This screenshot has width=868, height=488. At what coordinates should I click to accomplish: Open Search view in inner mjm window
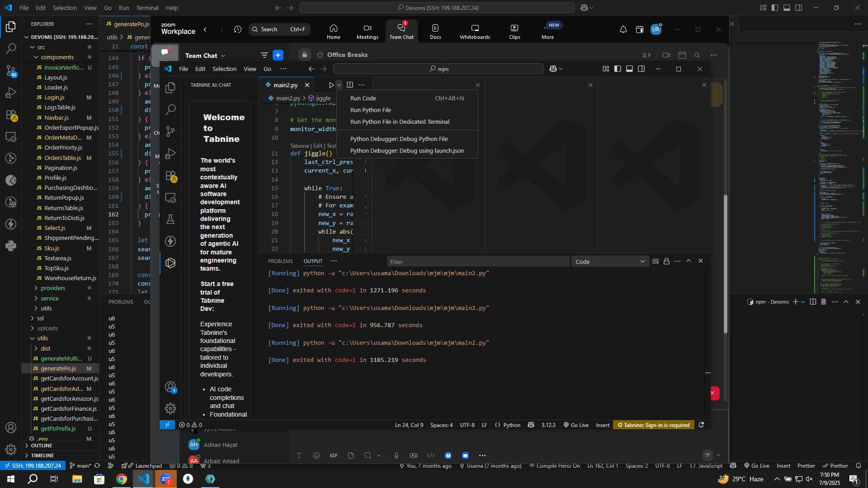170,109
